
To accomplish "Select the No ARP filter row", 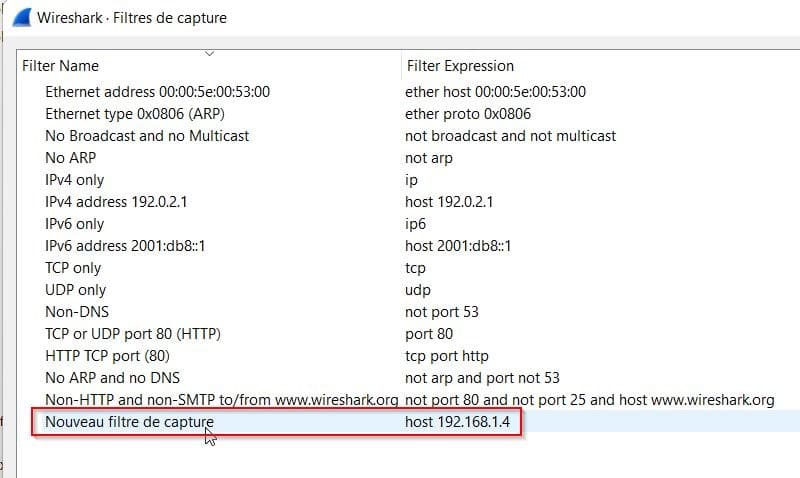I will click(x=70, y=158).
